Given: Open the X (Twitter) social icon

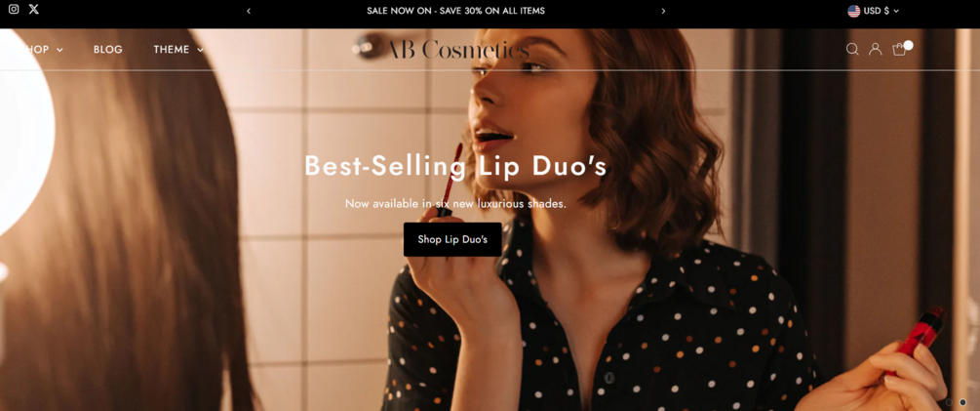Looking at the screenshot, I should pyautogui.click(x=34, y=10).
